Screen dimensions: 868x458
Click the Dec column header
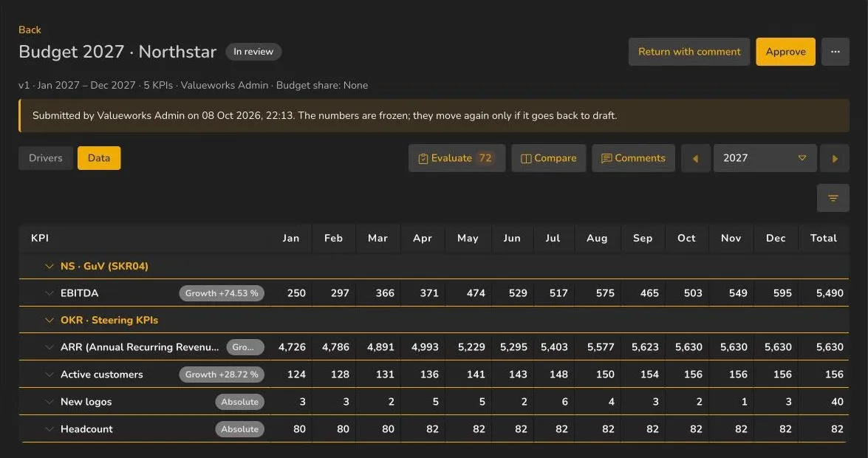pyautogui.click(x=776, y=238)
